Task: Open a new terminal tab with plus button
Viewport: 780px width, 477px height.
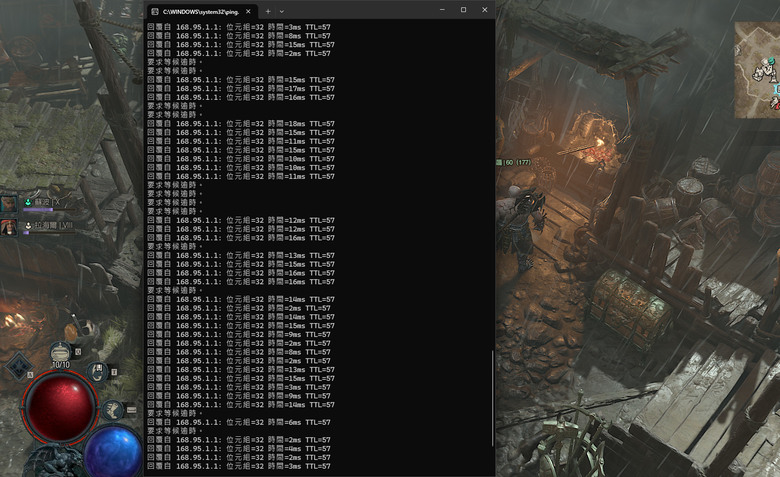Action: tap(268, 11)
